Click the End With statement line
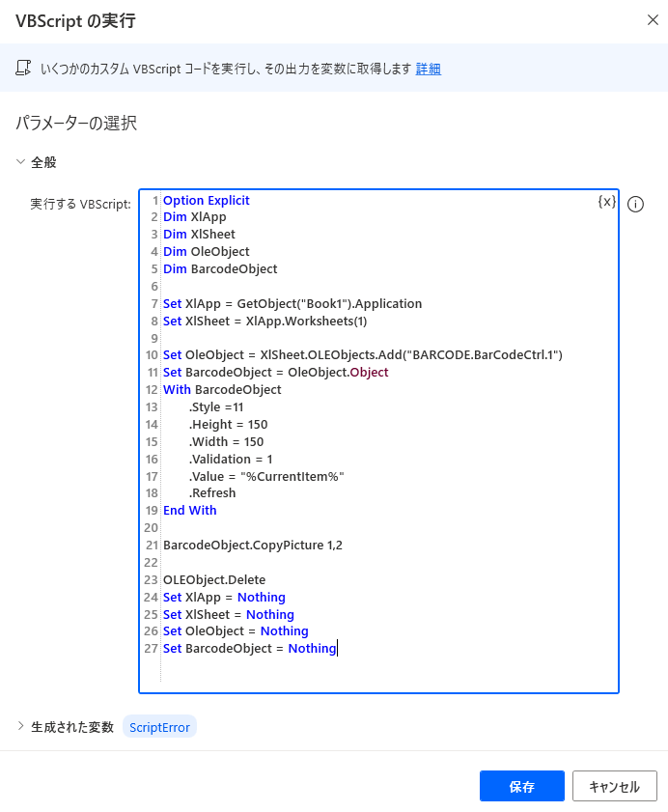The height and width of the screenshot is (812, 668). [189, 510]
